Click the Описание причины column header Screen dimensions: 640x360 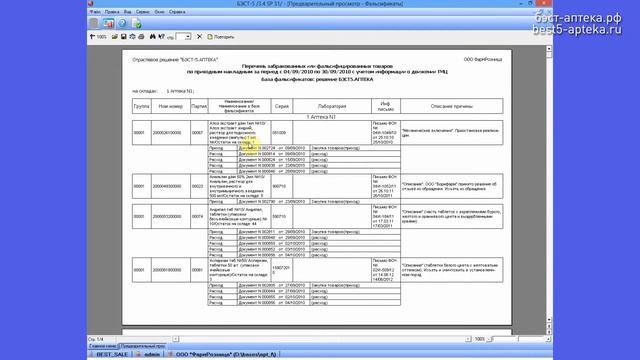tap(451, 106)
